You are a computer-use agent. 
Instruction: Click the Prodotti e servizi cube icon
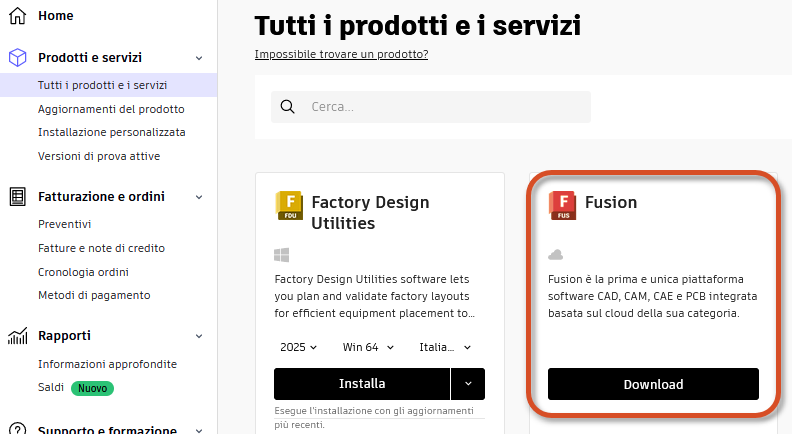pyautogui.click(x=18, y=58)
